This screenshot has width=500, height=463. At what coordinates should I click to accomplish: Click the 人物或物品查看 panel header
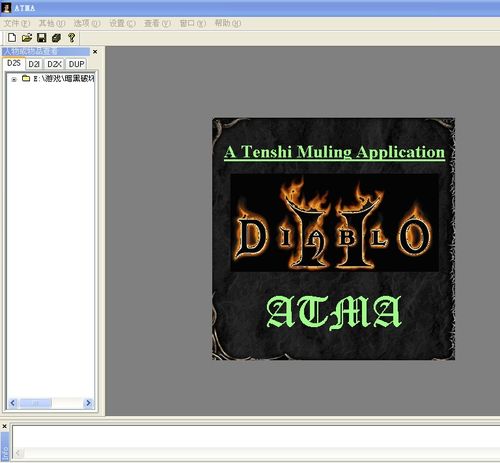tap(46, 51)
